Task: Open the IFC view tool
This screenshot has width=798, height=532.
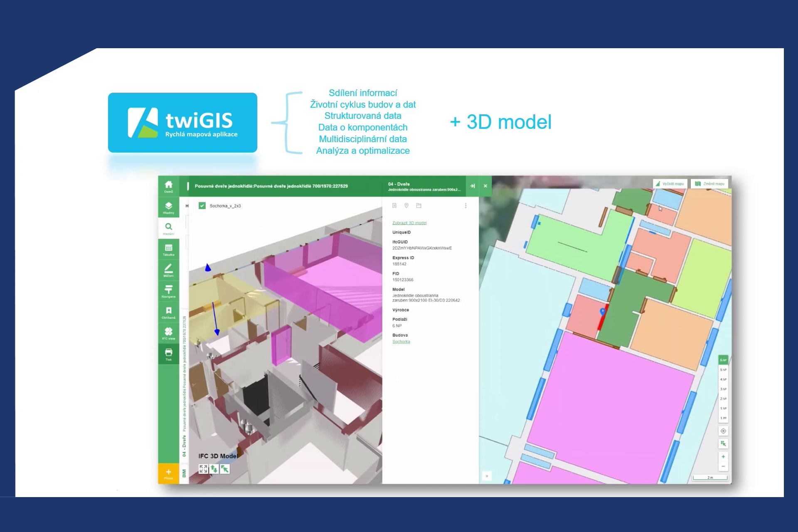Action: point(168,333)
